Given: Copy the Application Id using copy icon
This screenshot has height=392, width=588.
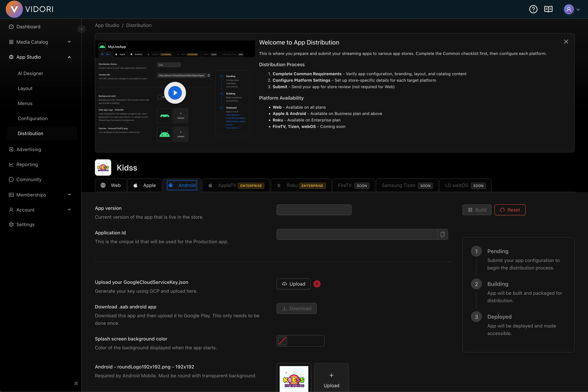Looking at the screenshot, I should point(442,234).
